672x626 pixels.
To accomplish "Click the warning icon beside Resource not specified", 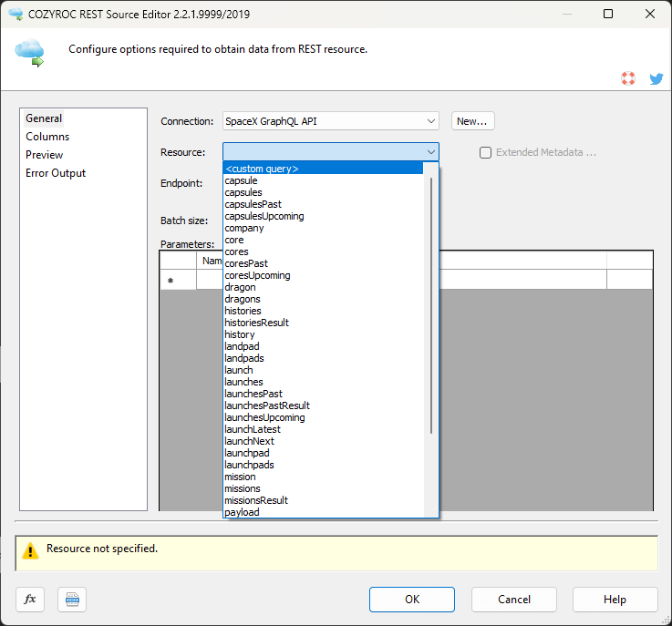I will coord(30,550).
